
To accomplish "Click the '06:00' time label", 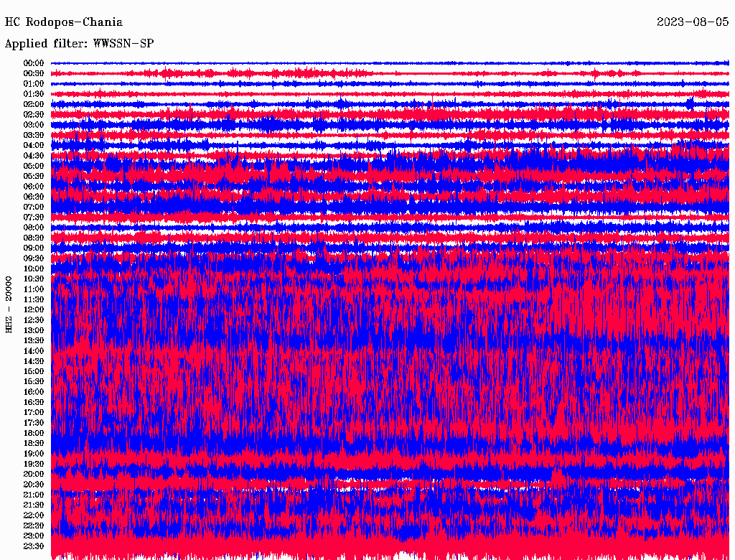I will 34,186.
